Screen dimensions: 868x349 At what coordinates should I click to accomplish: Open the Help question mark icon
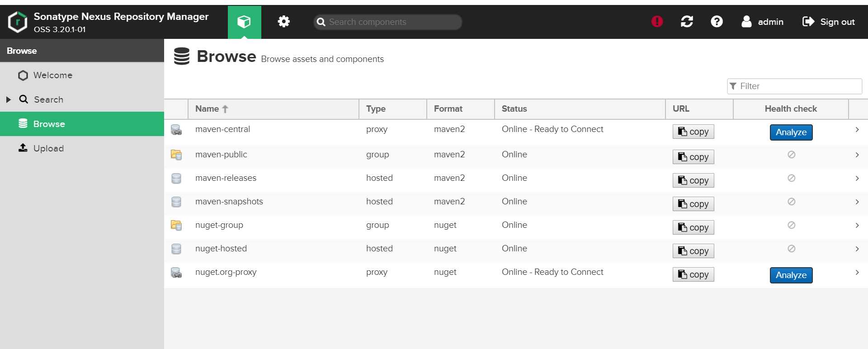point(717,21)
